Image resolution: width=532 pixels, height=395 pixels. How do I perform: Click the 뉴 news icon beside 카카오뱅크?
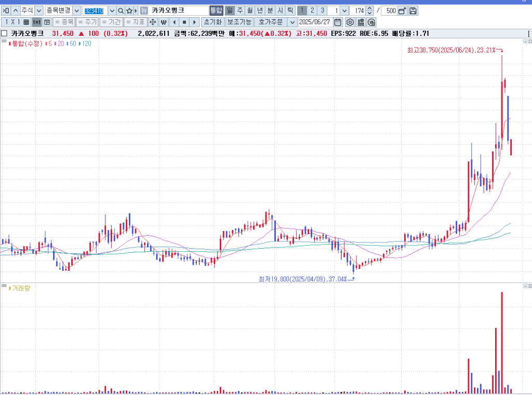pos(144,10)
